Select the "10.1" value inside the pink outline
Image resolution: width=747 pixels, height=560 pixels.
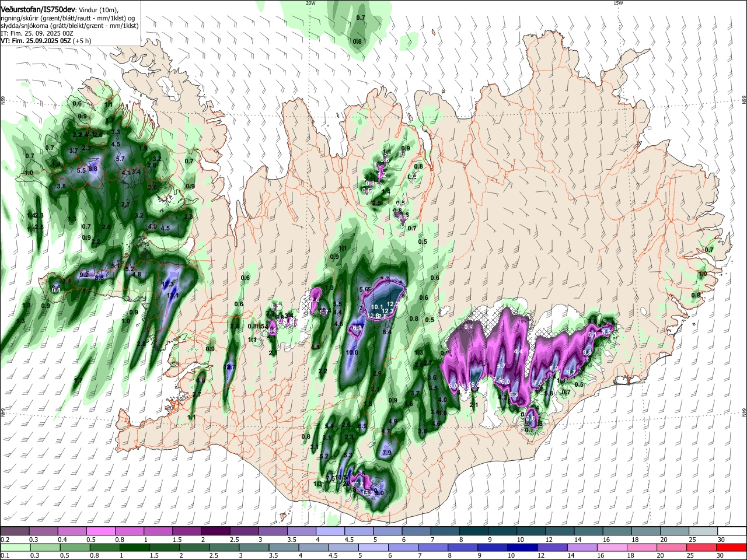click(x=378, y=307)
